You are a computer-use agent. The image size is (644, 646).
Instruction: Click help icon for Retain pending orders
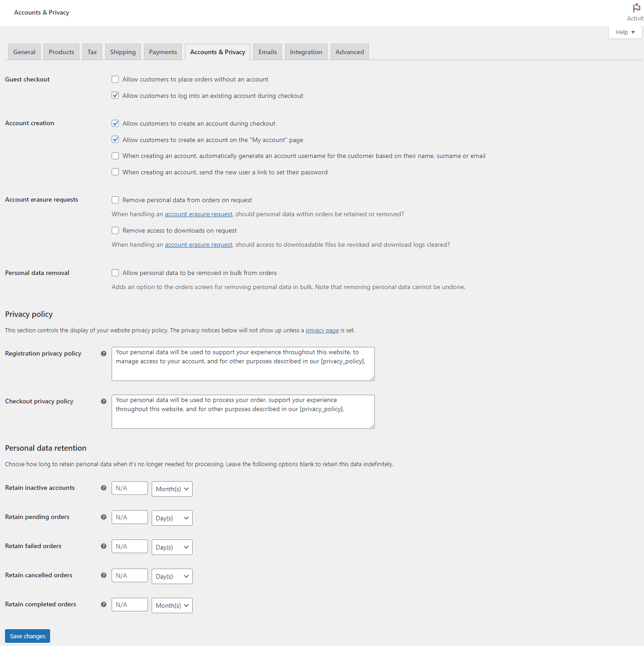103,517
